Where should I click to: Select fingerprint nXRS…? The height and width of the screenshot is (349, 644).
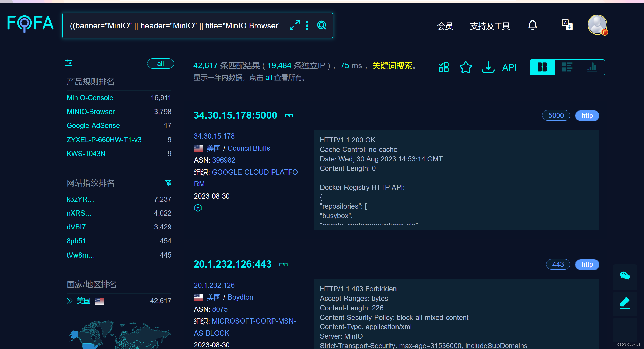tap(79, 213)
